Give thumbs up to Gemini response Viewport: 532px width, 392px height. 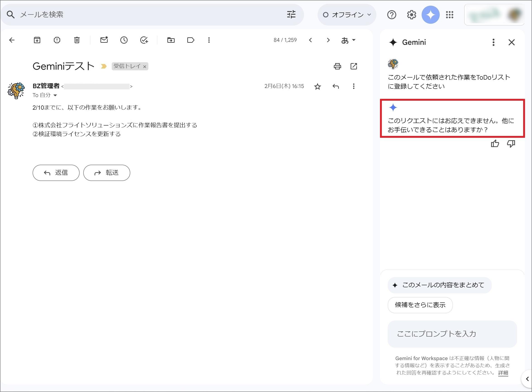click(495, 144)
